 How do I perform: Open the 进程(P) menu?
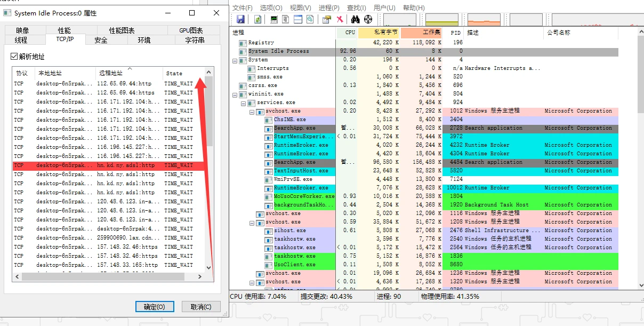tap(328, 7)
